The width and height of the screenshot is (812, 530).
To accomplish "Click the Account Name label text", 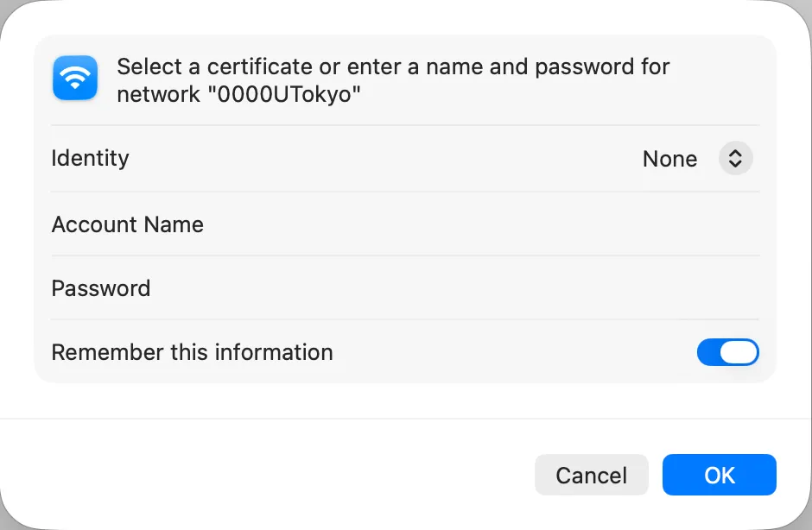I will [127, 224].
